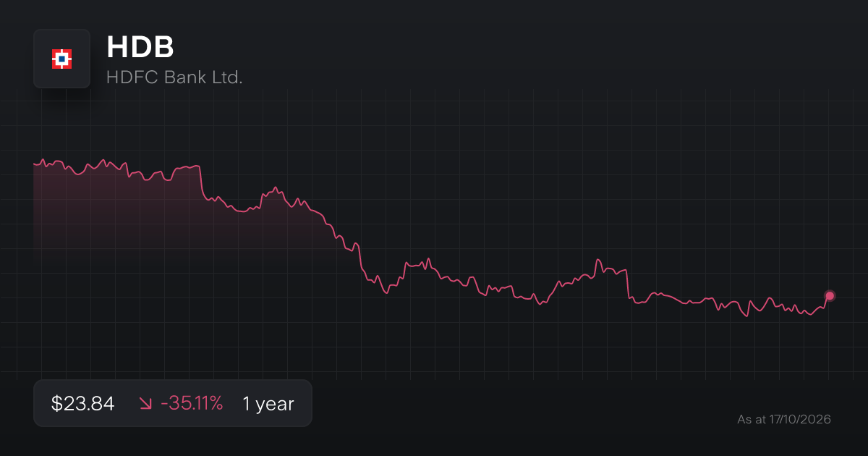This screenshot has width=868, height=456.
Task: Click the 1 year period label
Action: (268, 404)
